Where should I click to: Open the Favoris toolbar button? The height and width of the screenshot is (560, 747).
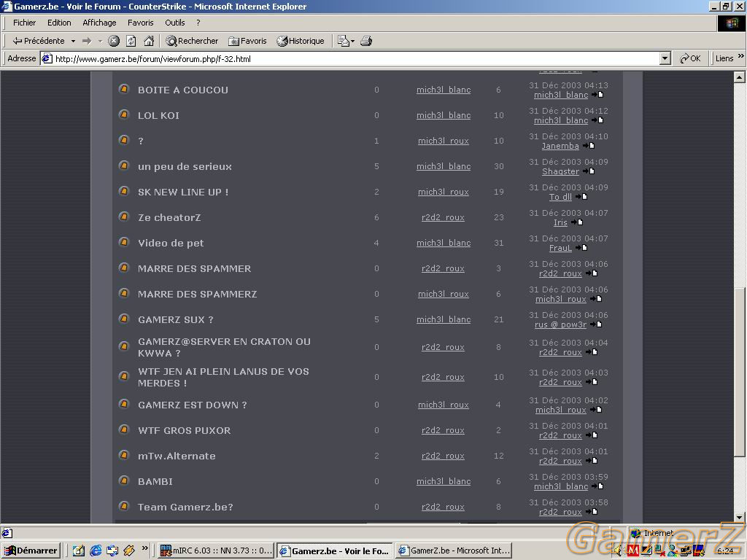point(247,41)
